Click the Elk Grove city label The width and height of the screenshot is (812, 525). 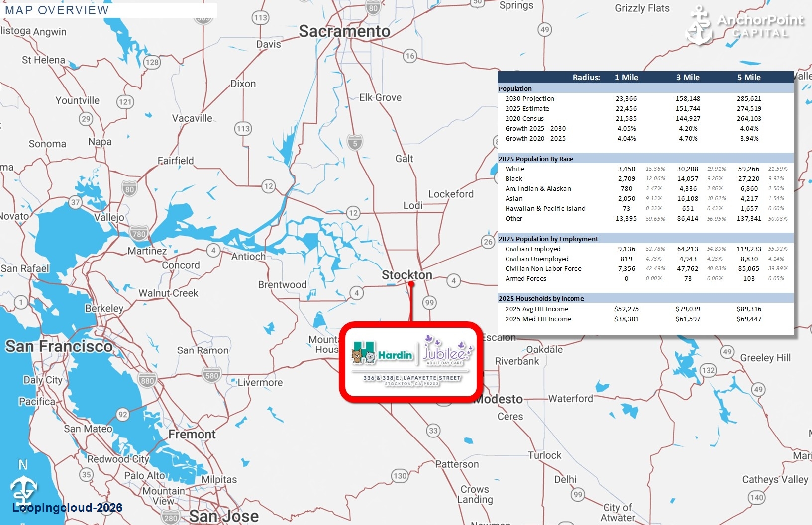pos(380,97)
